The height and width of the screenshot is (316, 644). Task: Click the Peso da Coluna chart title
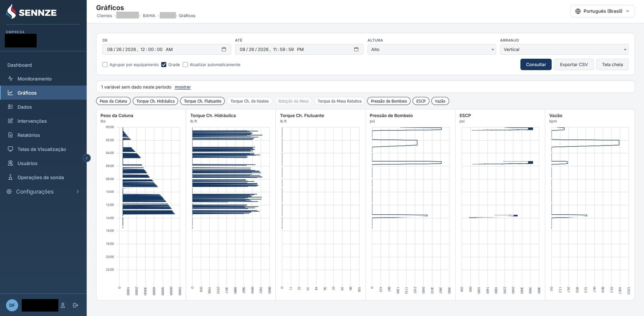117,116
